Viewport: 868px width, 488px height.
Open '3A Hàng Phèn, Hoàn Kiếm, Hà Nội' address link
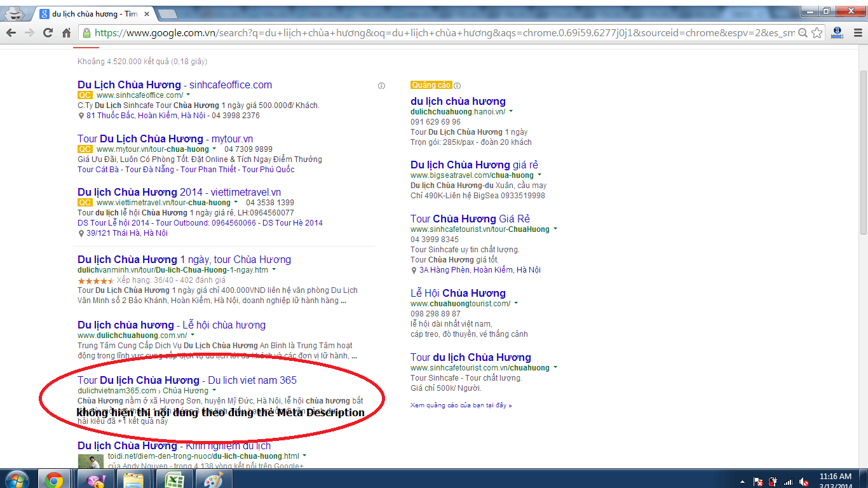pyautogui.click(x=480, y=270)
